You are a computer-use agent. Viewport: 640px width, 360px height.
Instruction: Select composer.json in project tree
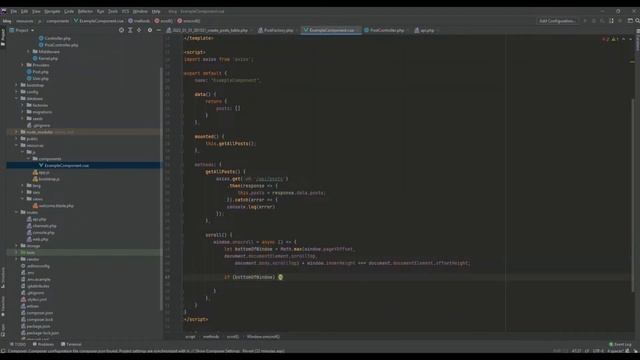point(37,313)
